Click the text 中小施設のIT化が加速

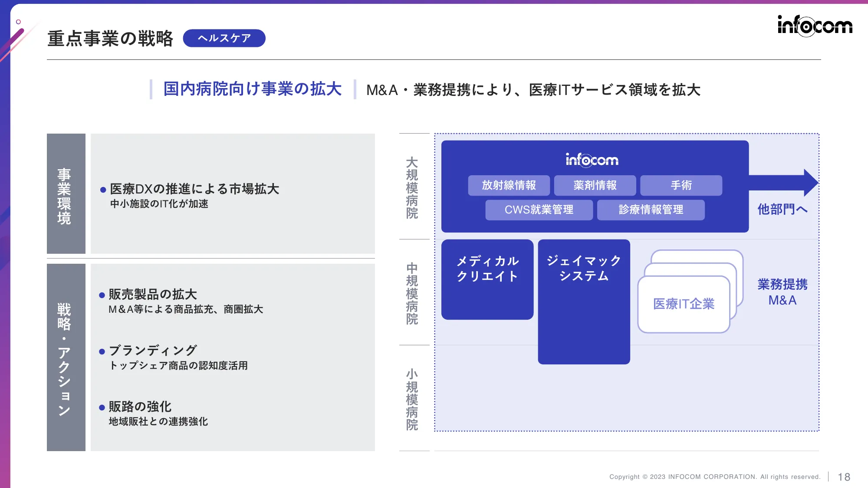(x=159, y=203)
